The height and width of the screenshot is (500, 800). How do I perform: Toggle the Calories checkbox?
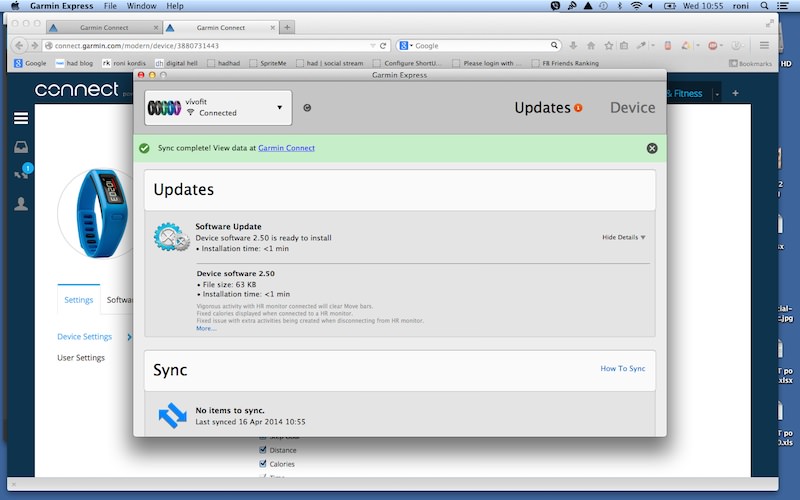[263, 464]
